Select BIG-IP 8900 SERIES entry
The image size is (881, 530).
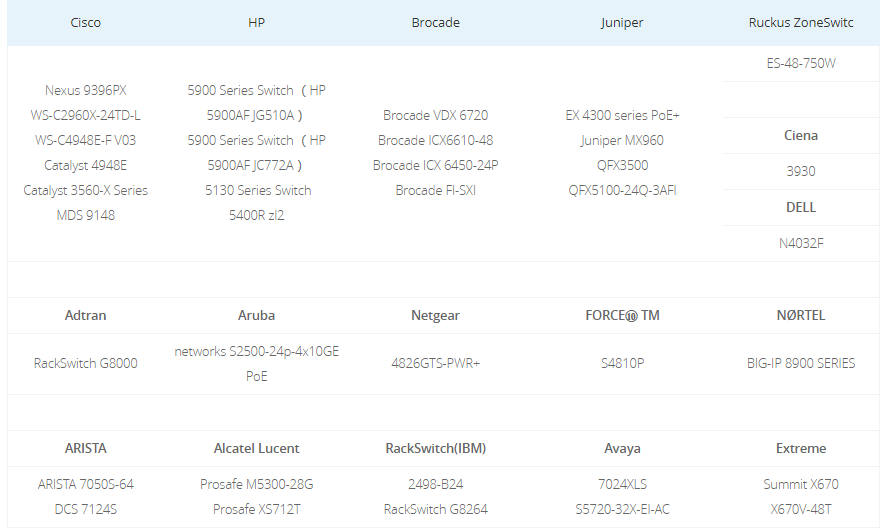tap(801, 363)
